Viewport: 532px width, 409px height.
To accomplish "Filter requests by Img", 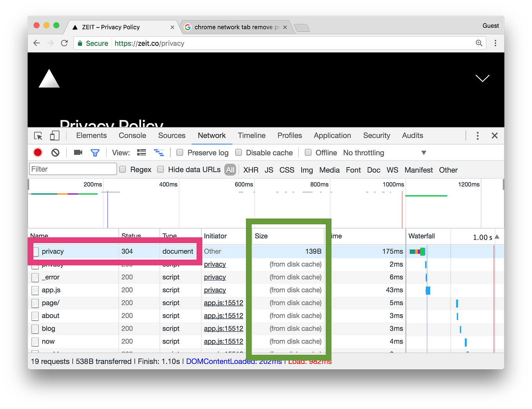I will [307, 170].
